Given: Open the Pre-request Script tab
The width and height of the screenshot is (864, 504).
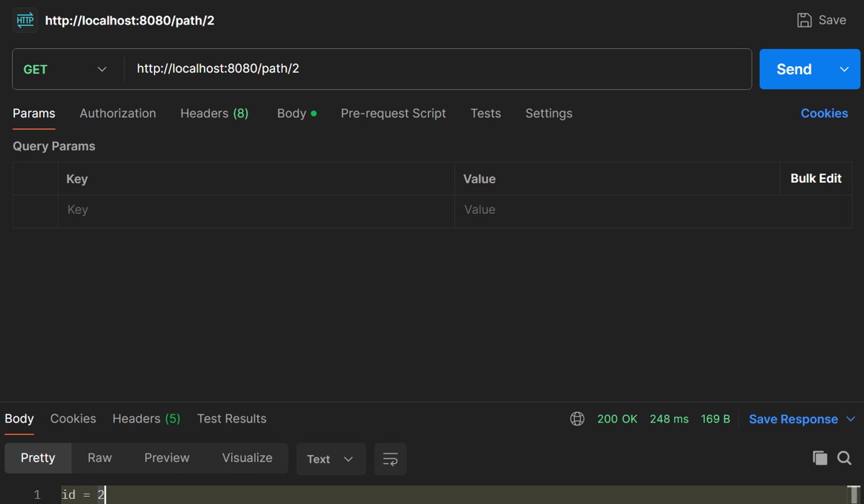Looking at the screenshot, I should point(393,113).
